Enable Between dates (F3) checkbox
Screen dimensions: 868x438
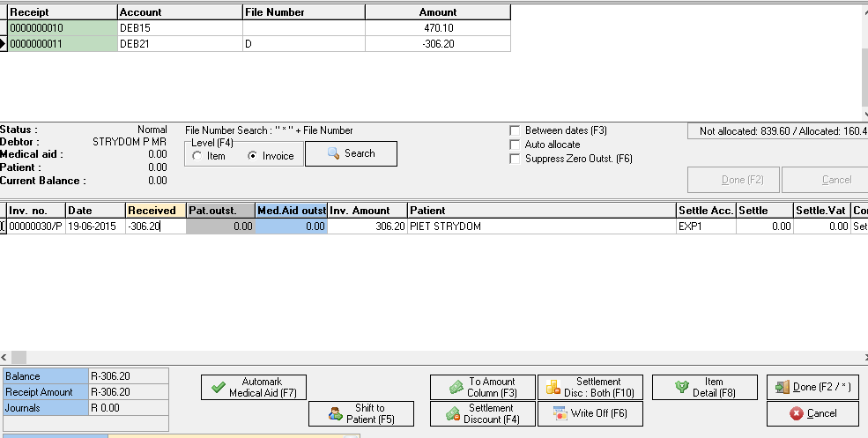(x=516, y=130)
